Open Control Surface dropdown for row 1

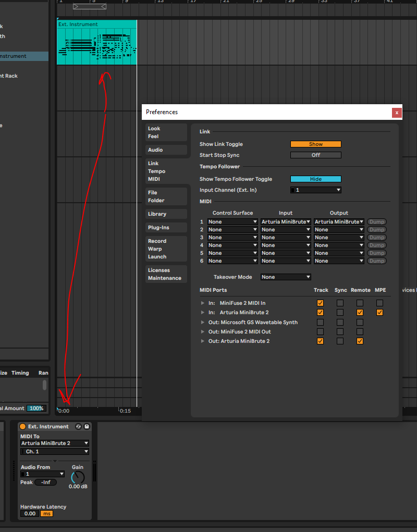pyautogui.click(x=232, y=222)
